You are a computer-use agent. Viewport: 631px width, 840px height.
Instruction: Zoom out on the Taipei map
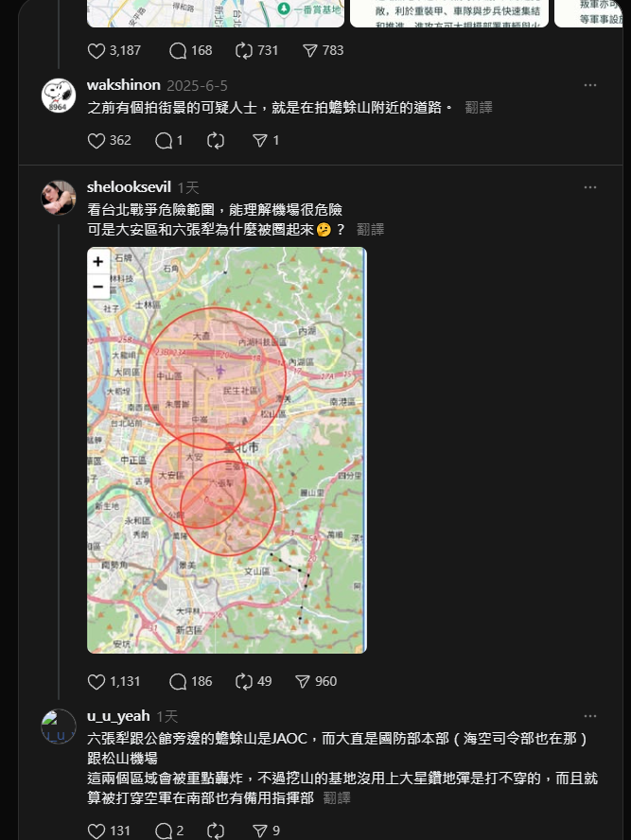[x=98, y=287]
